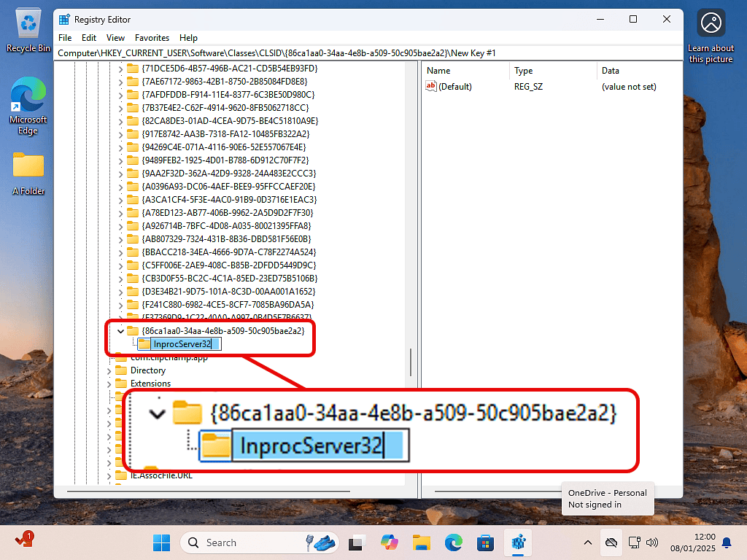747x560 pixels.
Task: Expand the {71DCE5D6-4B57-496B-AC21-CD5B54EB93FD} key
Action: coord(121,69)
